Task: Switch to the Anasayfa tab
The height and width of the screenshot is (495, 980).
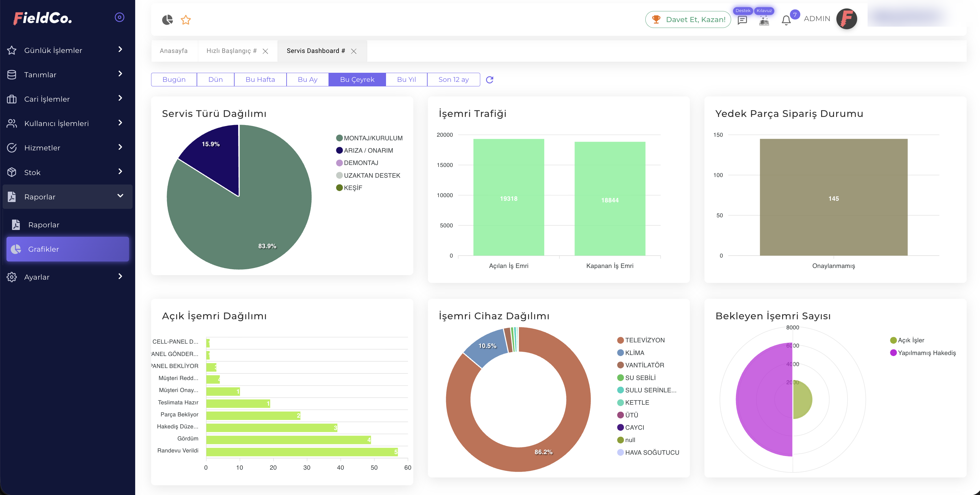Action: point(174,51)
